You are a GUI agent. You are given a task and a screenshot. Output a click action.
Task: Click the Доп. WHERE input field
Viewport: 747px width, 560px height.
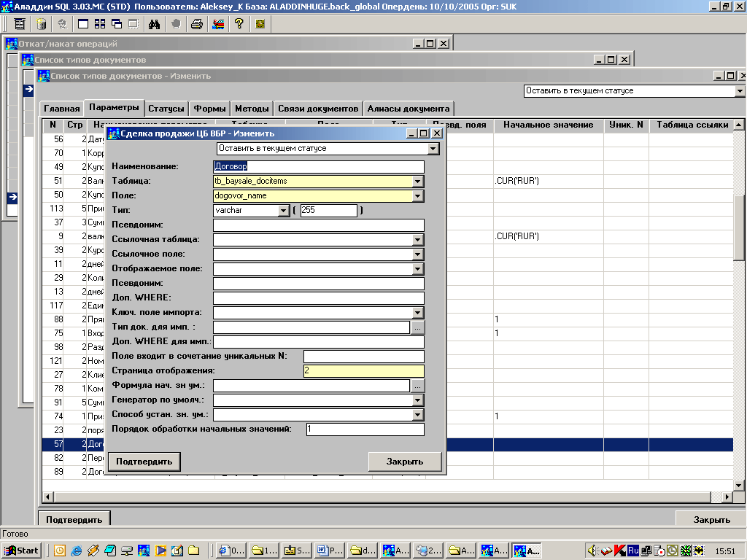(319, 297)
